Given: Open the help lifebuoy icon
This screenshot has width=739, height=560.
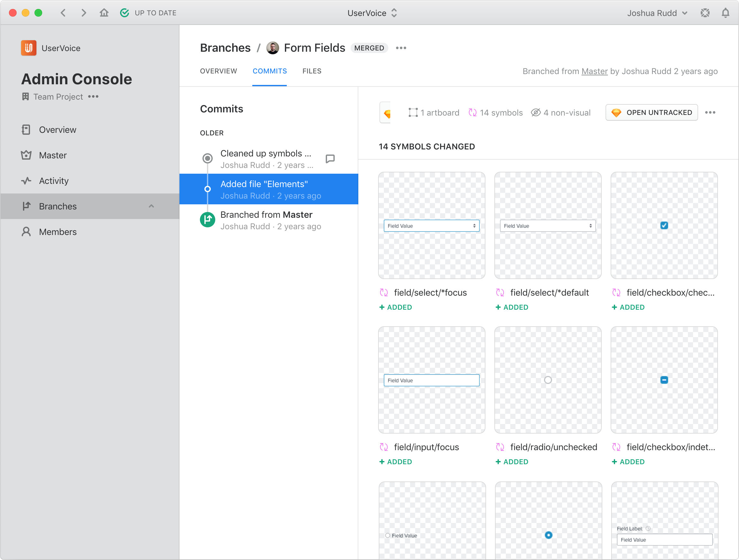Looking at the screenshot, I should (705, 13).
